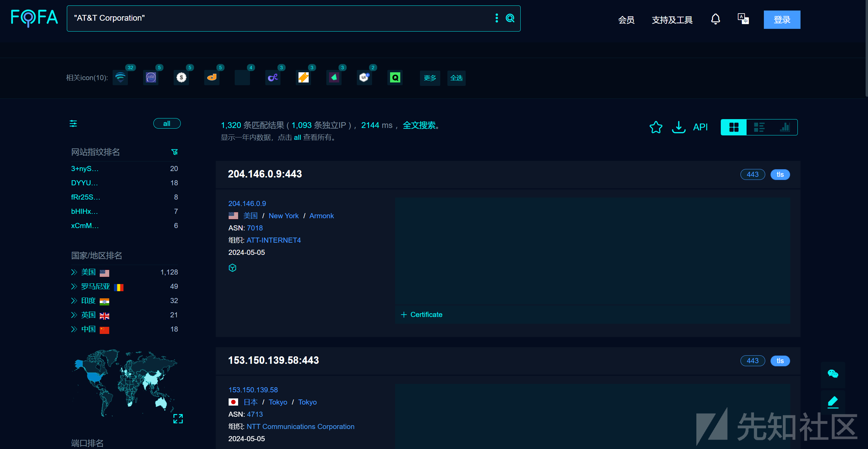This screenshot has height=449, width=868.
Task: Open 204.146.0.9:443 result title
Action: [265, 174]
